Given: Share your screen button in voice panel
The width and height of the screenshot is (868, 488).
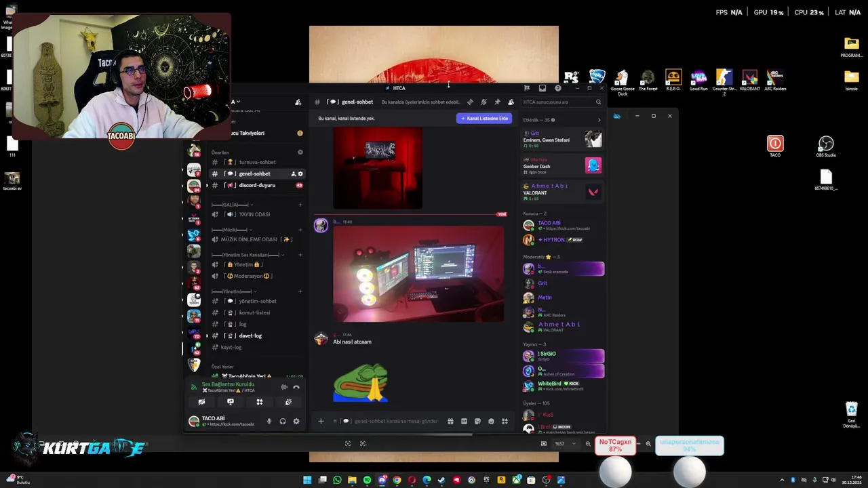Looking at the screenshot, I should (x=231, y=402).
